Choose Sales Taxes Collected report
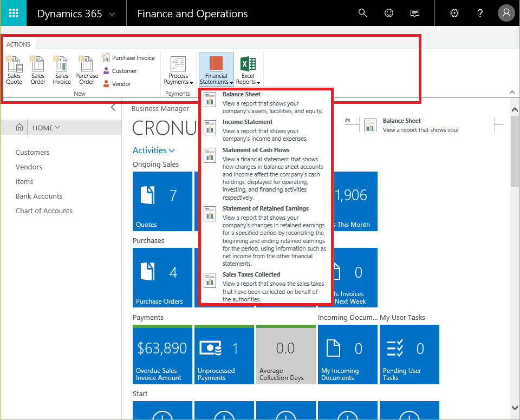 [x=265, y=287]
